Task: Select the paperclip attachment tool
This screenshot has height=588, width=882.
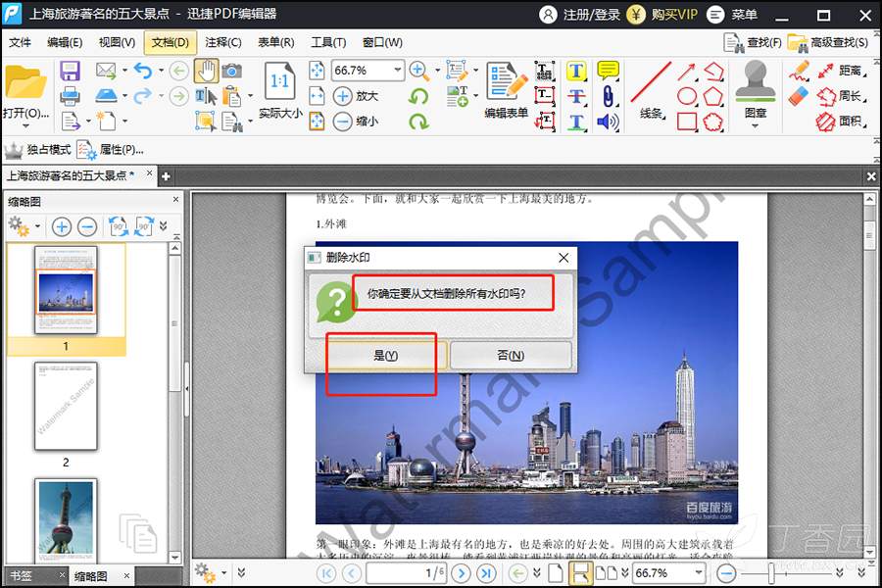Action: tap(608, 96)
